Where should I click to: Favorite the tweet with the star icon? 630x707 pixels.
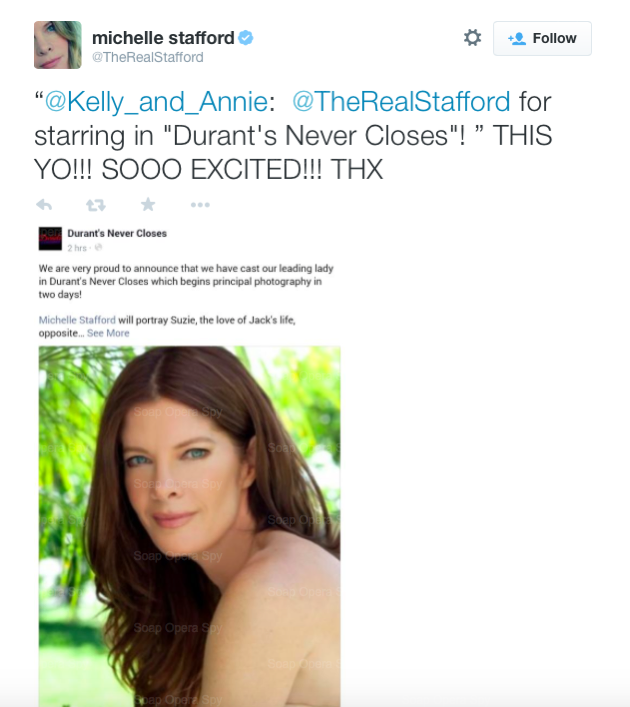[x=148, y=205]
